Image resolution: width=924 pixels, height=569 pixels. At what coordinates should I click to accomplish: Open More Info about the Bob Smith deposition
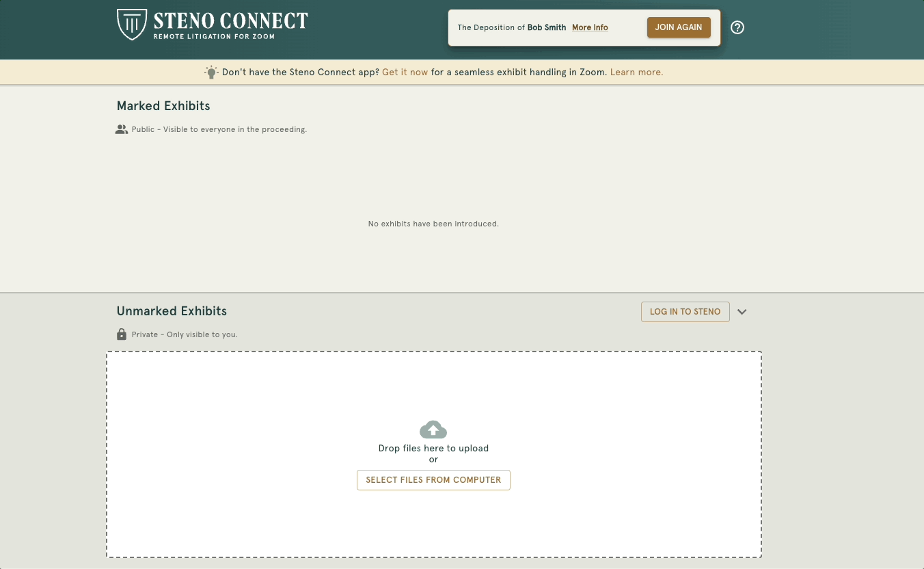coord(589,27)
